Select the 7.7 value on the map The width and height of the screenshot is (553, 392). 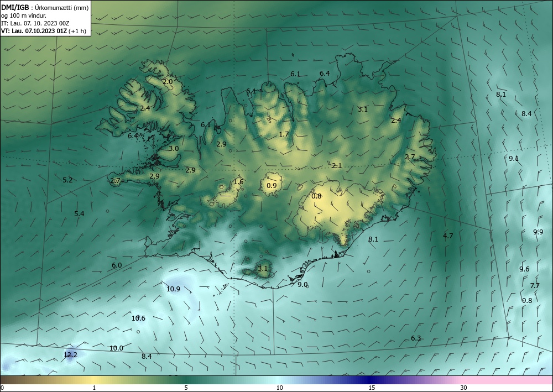point(535,285)
